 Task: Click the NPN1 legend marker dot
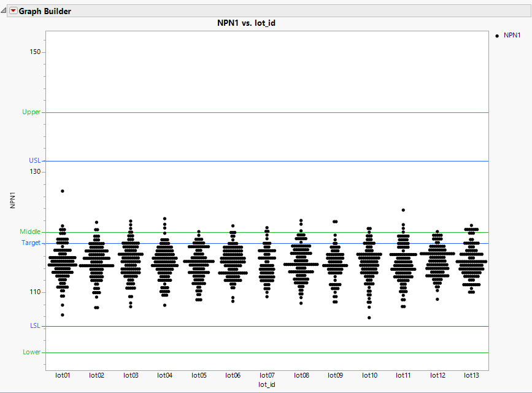tap(497, 36)
